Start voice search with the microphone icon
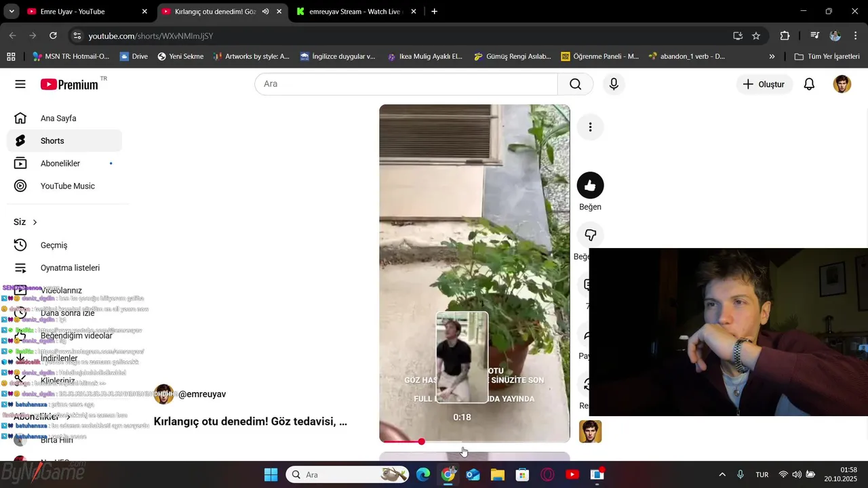Image resolution: width=868 pixels, height=488 pixels. tap(614, 84)
